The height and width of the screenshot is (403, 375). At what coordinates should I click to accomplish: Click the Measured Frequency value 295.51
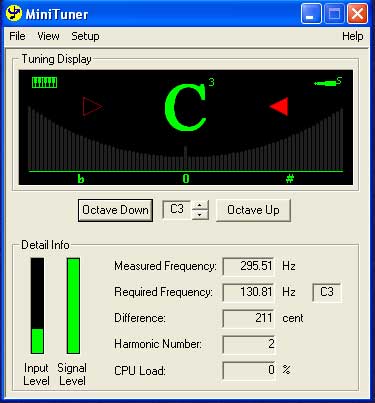pyautogui.click(x=248, y=266)
